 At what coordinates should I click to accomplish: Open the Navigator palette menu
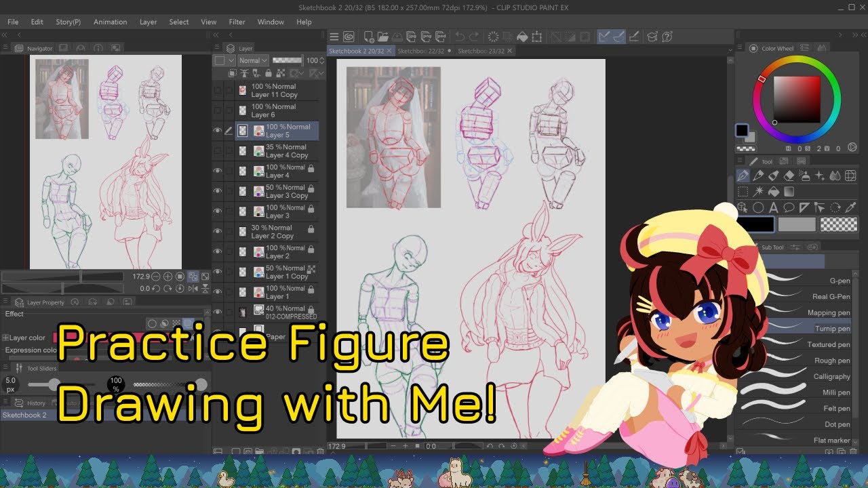(5, 48)
